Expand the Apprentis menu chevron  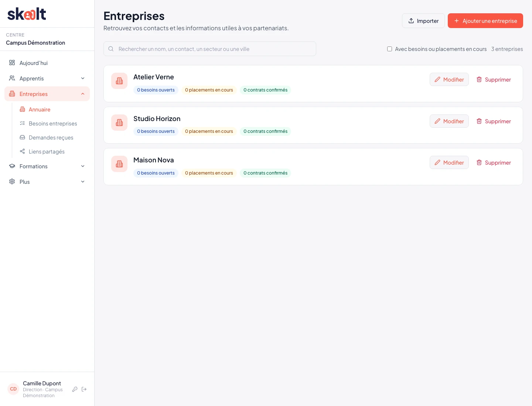point(83,78)
